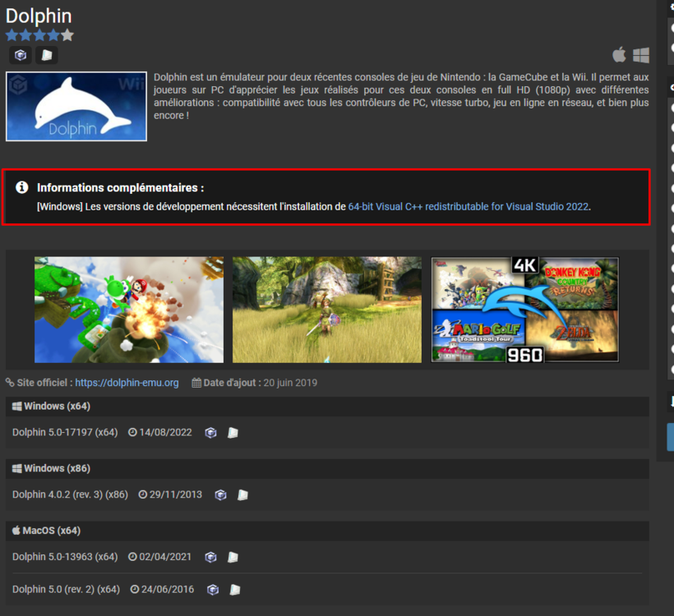
Task: Click the Wii icon for Dolphin 5.0 rev. 2
Action: [235, 590]
